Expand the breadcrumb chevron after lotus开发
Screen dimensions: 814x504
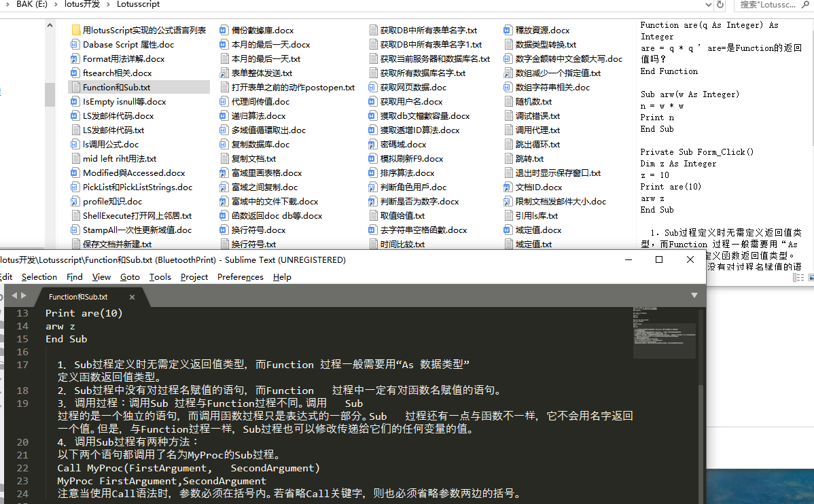(107, 5)
